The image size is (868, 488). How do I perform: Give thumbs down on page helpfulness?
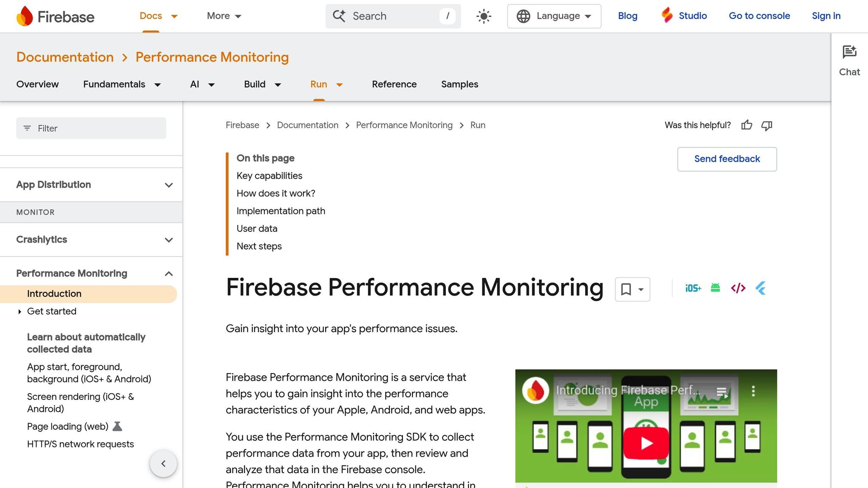[767, 125]
